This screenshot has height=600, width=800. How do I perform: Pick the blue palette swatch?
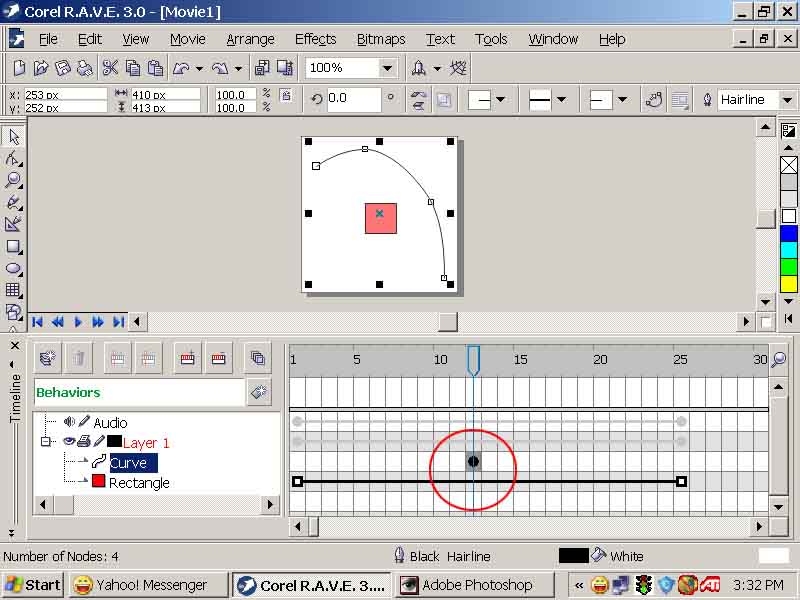pyautogui.click(x=789, y=234)
